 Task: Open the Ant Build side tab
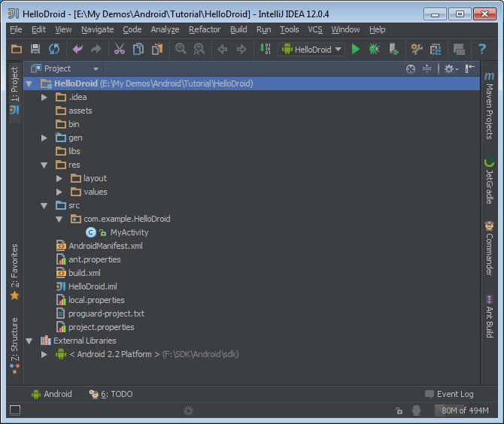489,316
